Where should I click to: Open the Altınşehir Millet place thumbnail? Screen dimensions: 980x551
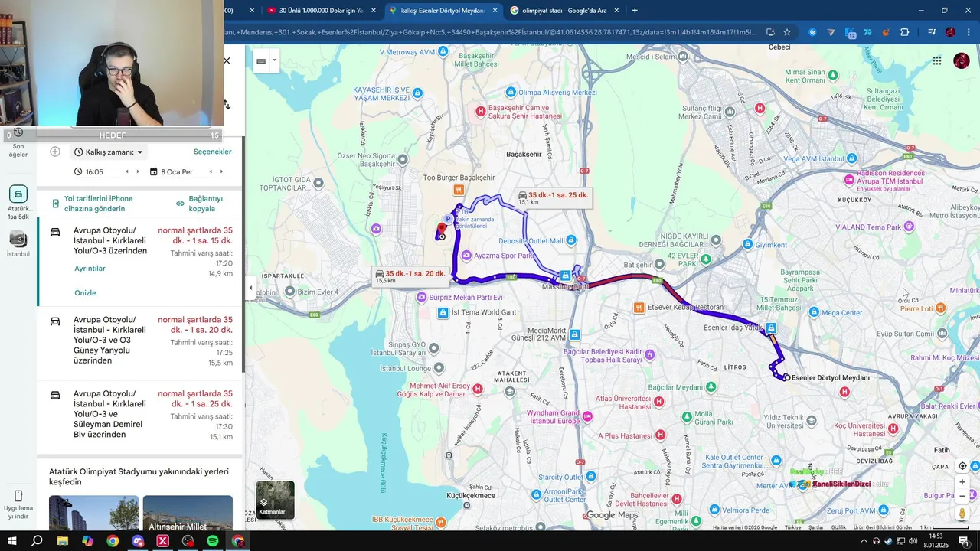click(x=188, y=513)
